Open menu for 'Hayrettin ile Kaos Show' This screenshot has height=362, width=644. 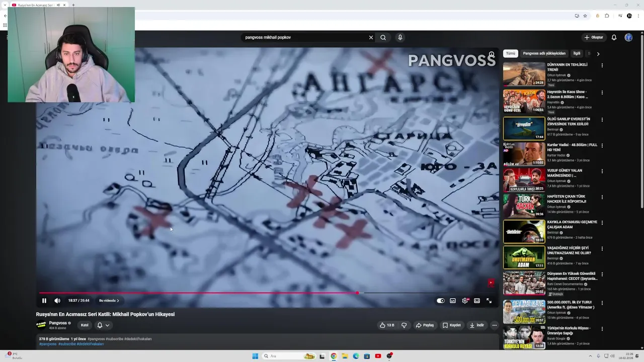(x=602, y=93)
